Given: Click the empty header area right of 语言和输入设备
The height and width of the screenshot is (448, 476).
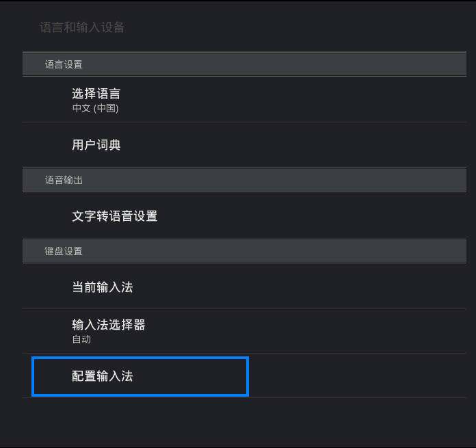Looking at the screenshot, I should pos(308,27).
